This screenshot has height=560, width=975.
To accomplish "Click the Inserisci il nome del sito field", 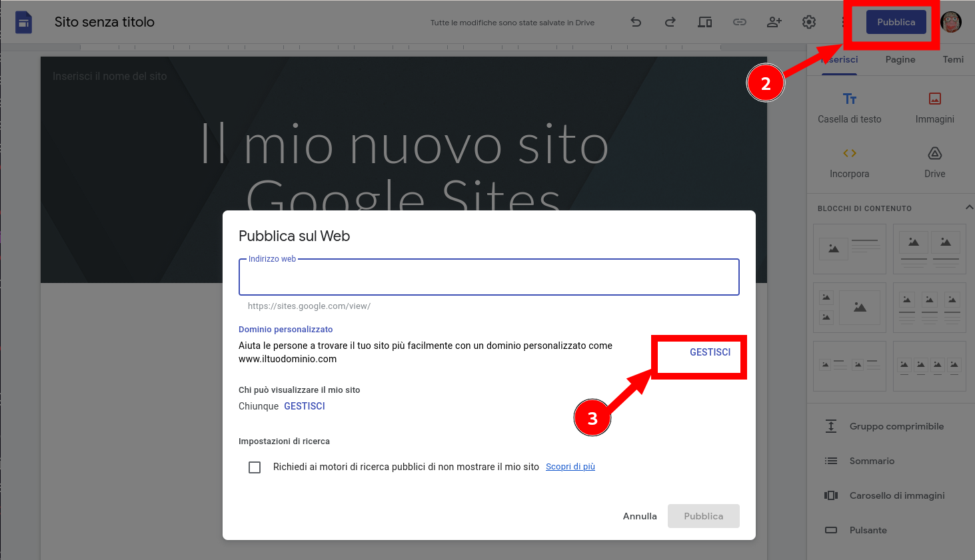I will pos(110,77).
